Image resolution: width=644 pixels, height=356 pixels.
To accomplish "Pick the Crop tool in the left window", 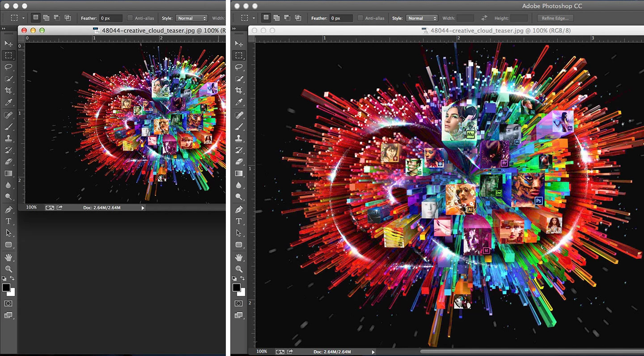I will 8,90.
